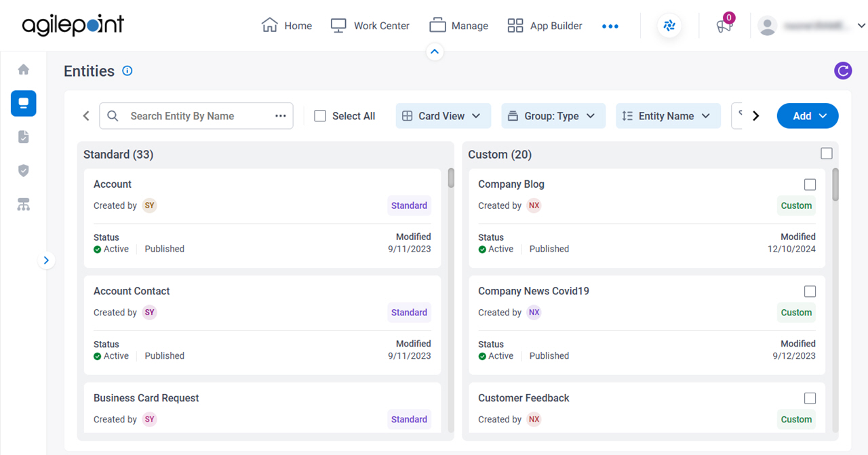Click the user avatar icon
Viewport: 868px width, 455px height.
(768, 26)
